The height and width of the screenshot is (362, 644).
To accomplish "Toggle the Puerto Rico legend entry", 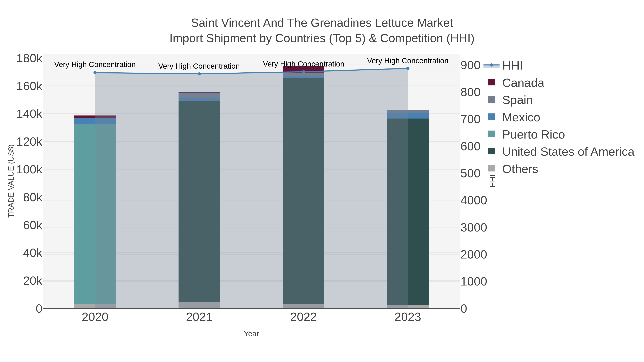I will [x=526, y=135].
